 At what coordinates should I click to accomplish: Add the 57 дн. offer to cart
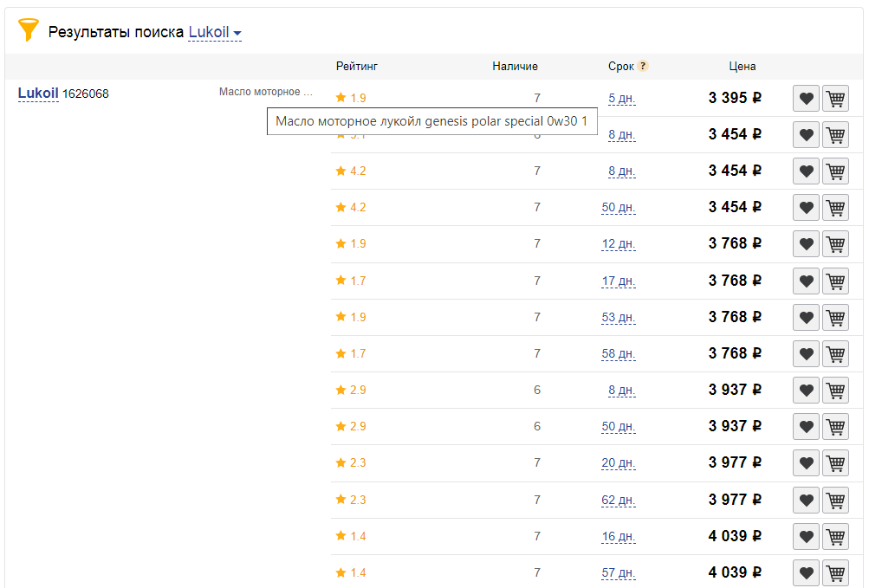coord(836,573)
